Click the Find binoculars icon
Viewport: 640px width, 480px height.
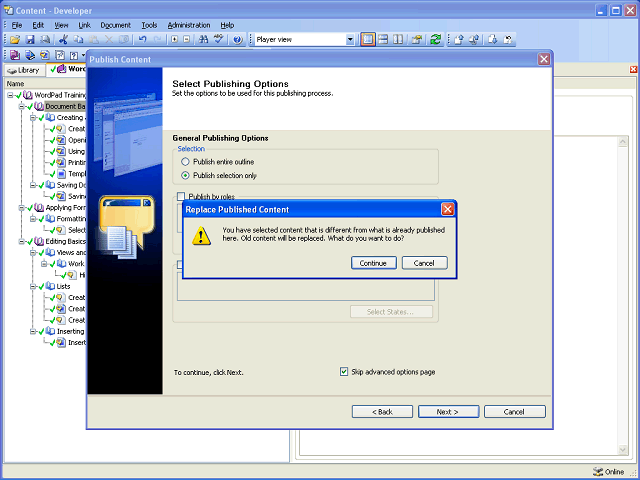(203, 40)
